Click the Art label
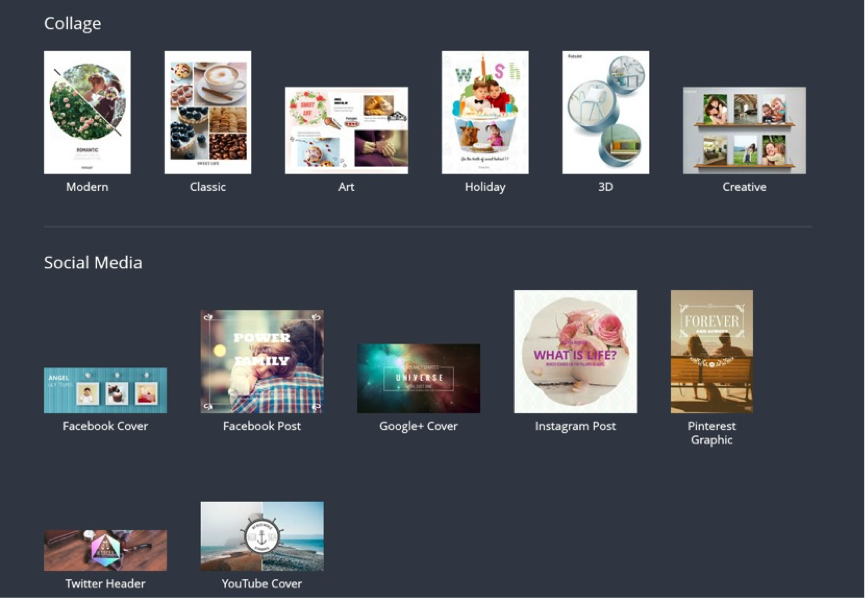Viewport: 865px width, 598px height. [x=346, y=187]
